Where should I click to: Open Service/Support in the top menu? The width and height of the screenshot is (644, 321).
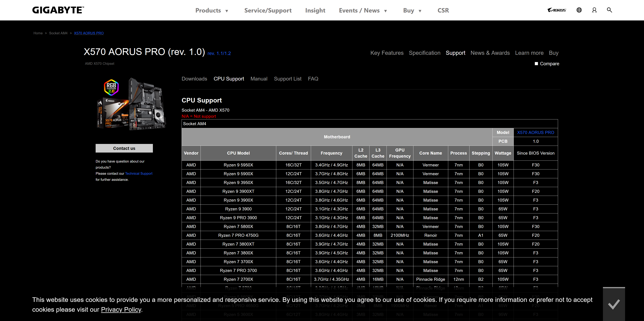268,10
